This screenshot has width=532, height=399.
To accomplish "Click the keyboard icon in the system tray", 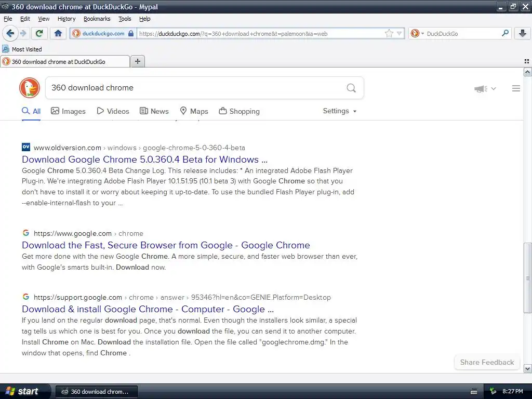I will 474,392.
